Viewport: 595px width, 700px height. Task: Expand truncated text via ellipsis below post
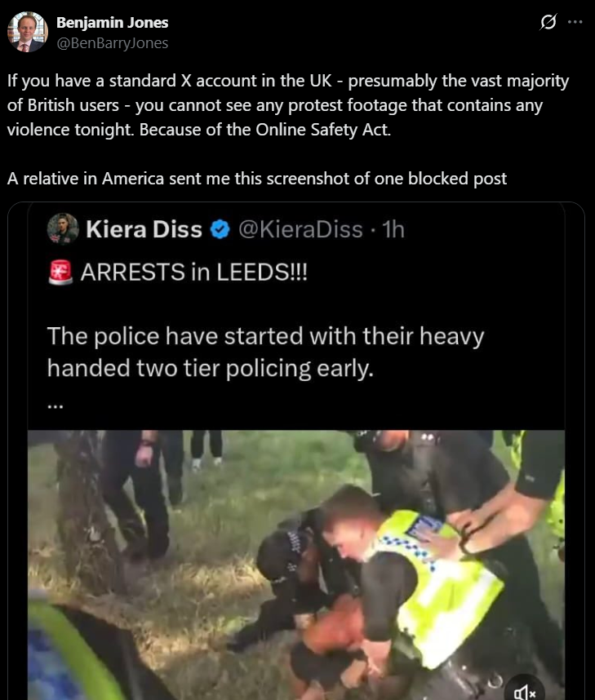pos(55,406)
